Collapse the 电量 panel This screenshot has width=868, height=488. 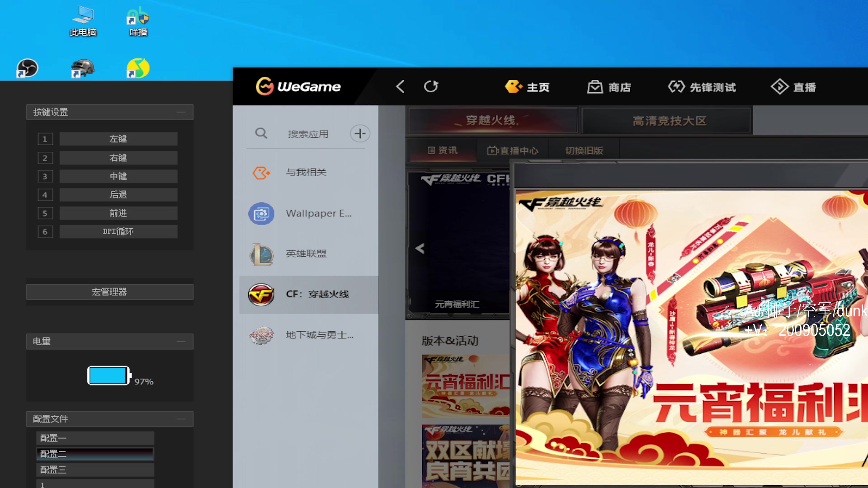(x=181, y=342)
